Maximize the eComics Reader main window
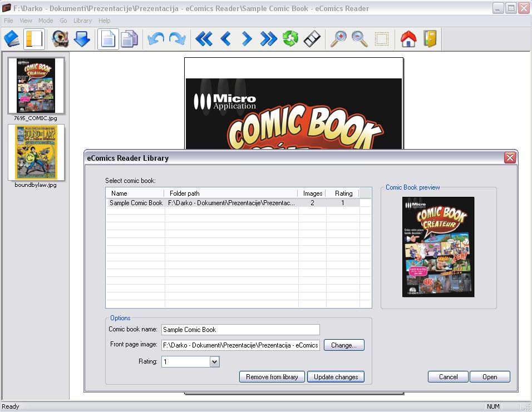 pos(511,8)
